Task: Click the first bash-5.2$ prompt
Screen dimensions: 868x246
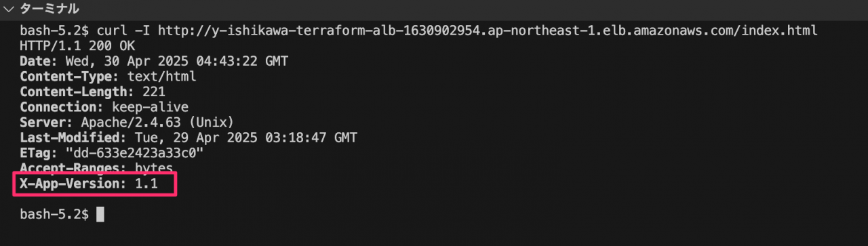Action: tap(54, 31)
